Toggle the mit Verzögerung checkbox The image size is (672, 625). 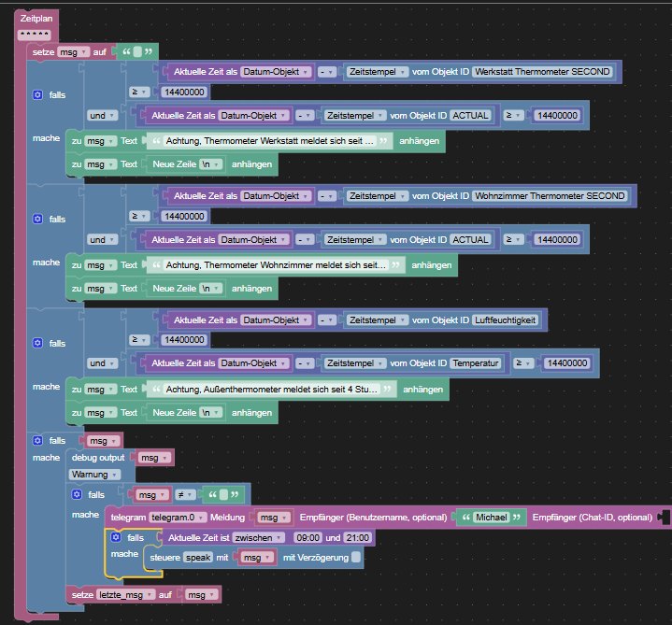click(x=356, y=557)
